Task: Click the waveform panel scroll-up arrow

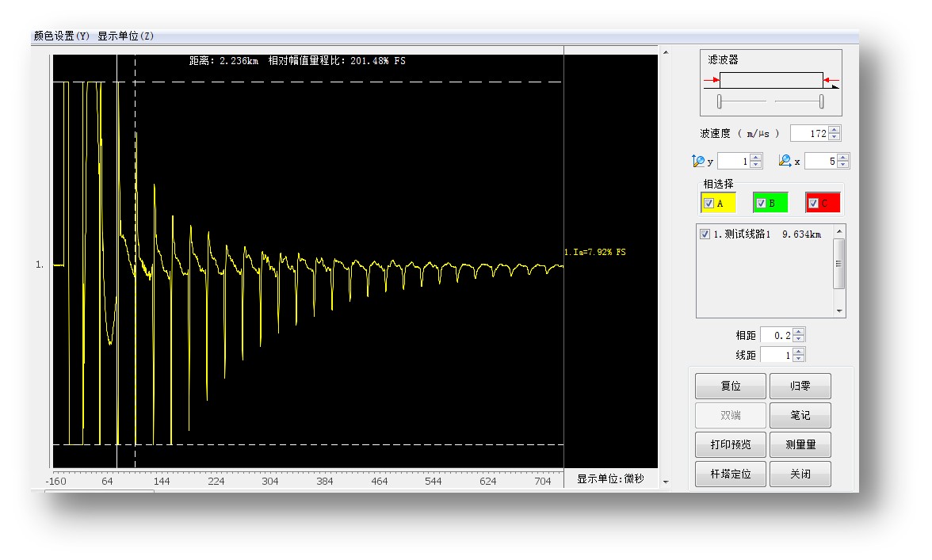Action: tap(666, 53)
